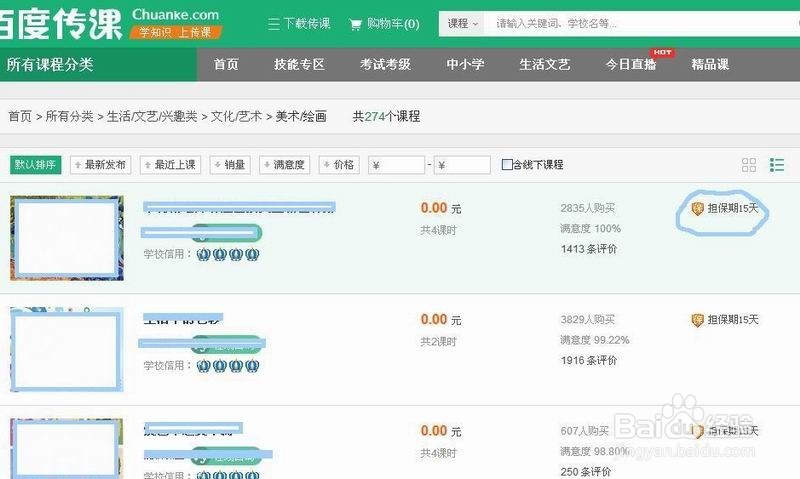This screenshot has height=479, width=800.
Task: Click school credit crown icons for 1916条评价 course
Action: [228, 366]
